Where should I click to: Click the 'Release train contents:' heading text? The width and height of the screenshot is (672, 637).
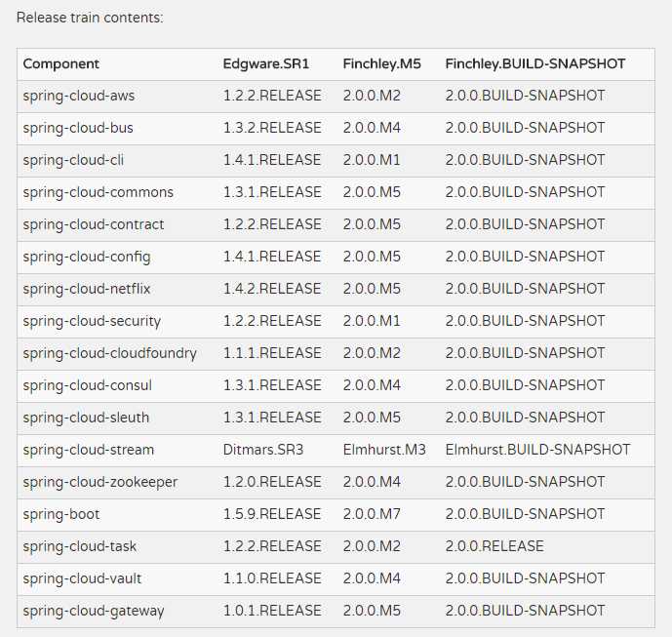[x=90, y=18]
